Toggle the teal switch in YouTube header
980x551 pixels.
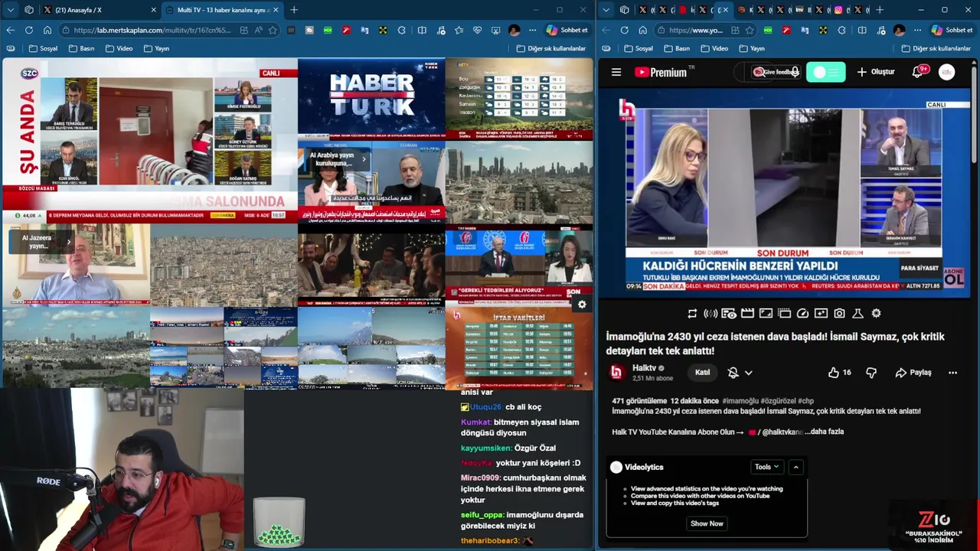825,72
